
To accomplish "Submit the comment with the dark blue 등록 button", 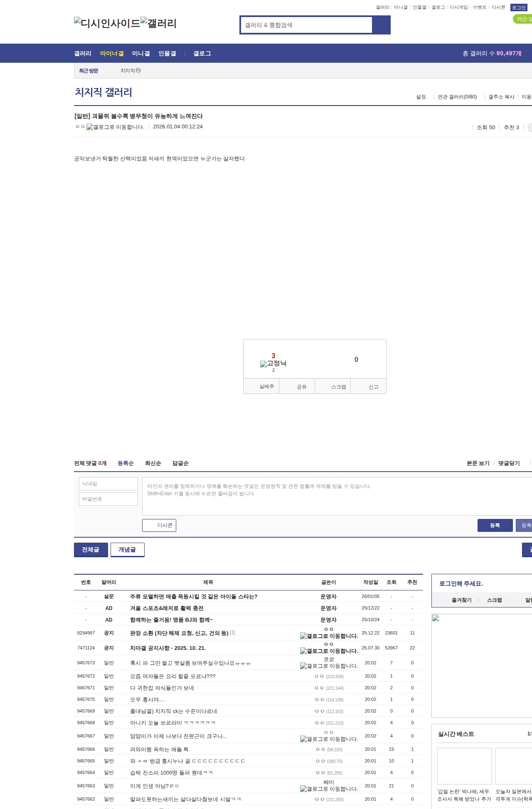I will tap(495, 525).
